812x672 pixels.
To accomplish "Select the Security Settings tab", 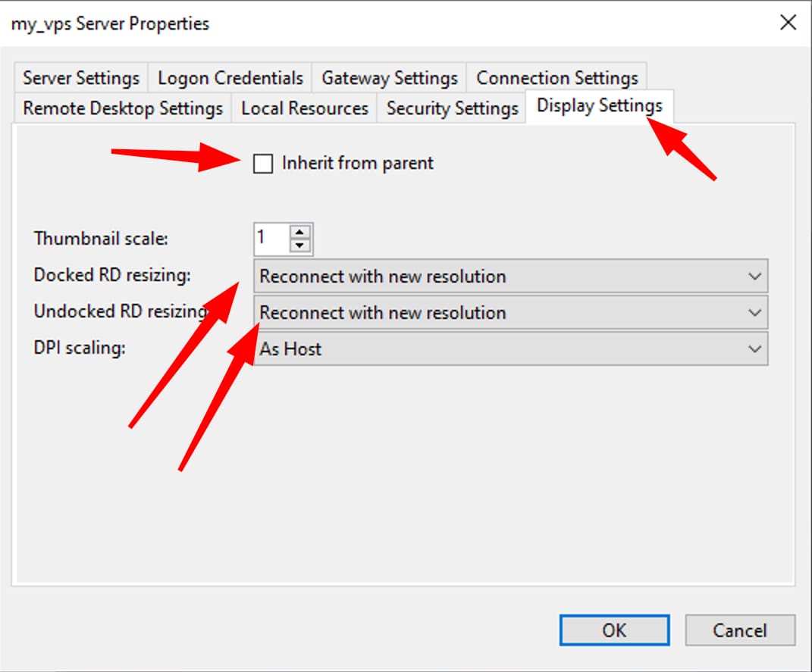I will tap(450, 108).
